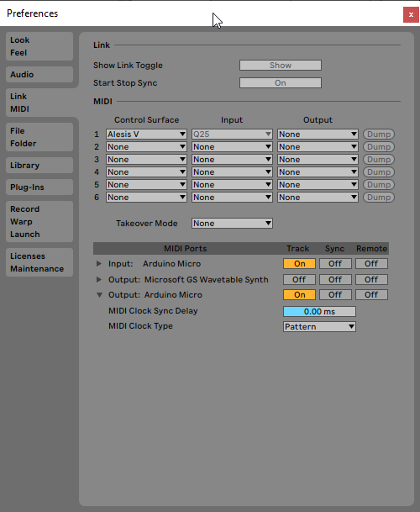The width and height of the screenshot is (420, 512).
Task: Enable Remote for Input Arduino Micro
Action: point(371,263)
